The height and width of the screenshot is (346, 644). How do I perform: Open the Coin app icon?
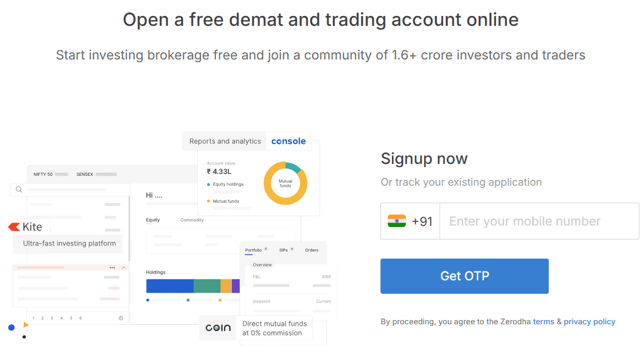(218, 327)
